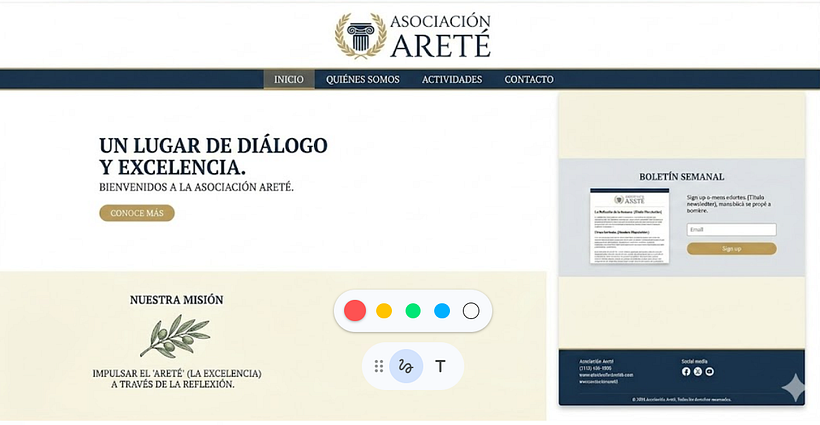Click the NUESTRA MISIÓN heading
The image size is (820, 425).
(x=177, y=300)
